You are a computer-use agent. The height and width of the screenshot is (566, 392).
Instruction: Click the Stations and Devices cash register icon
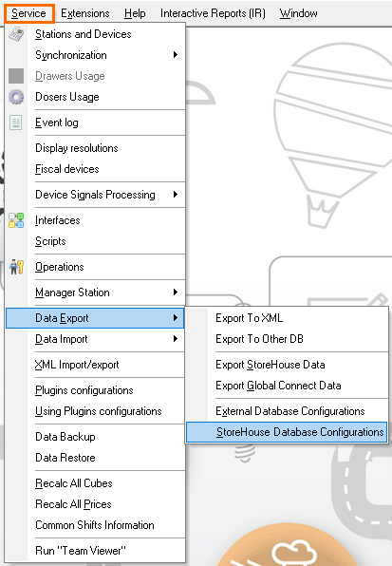point(16,34)
